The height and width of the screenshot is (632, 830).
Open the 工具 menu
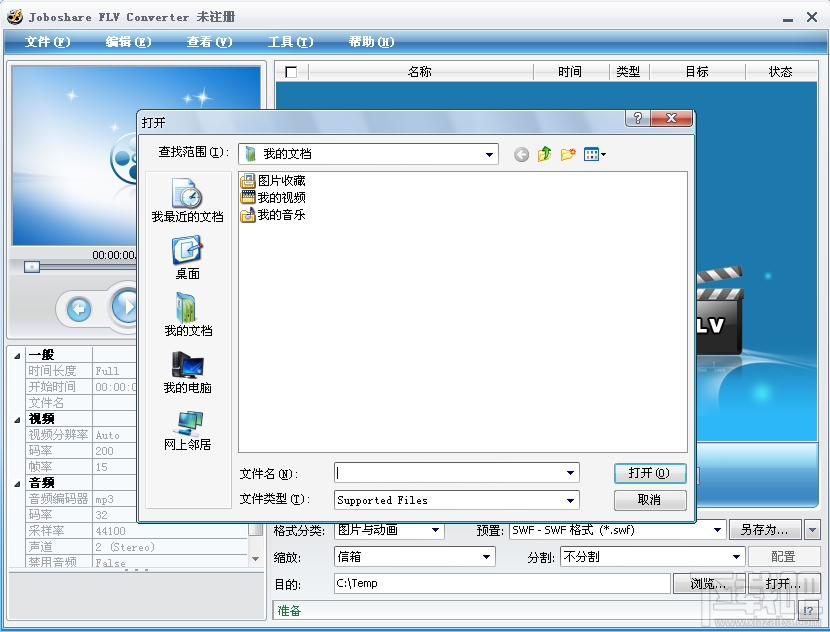(x=288, y=42)
